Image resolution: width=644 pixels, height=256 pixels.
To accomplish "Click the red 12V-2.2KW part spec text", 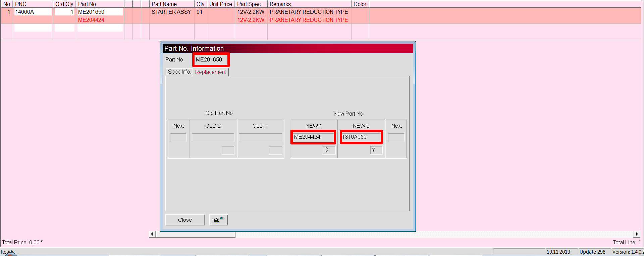I will pyautogui.click(x=251, y=20).
